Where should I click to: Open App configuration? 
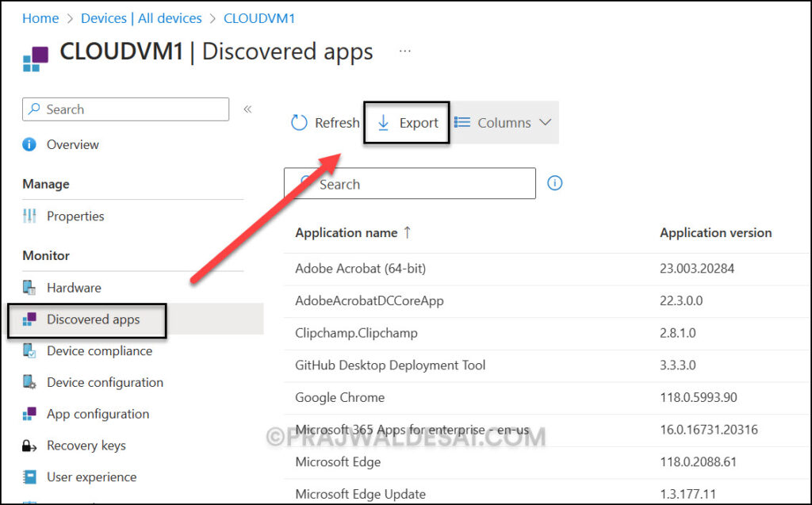(x=98, y=415)
